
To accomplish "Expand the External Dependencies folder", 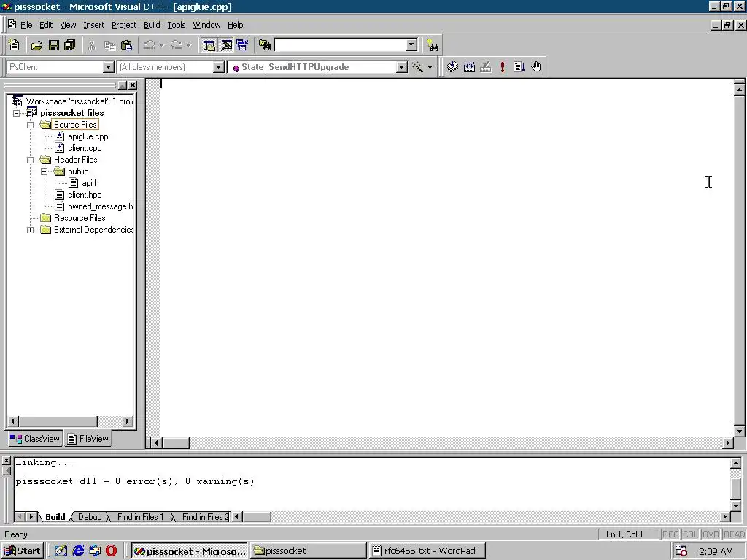I will click(31, 230).
